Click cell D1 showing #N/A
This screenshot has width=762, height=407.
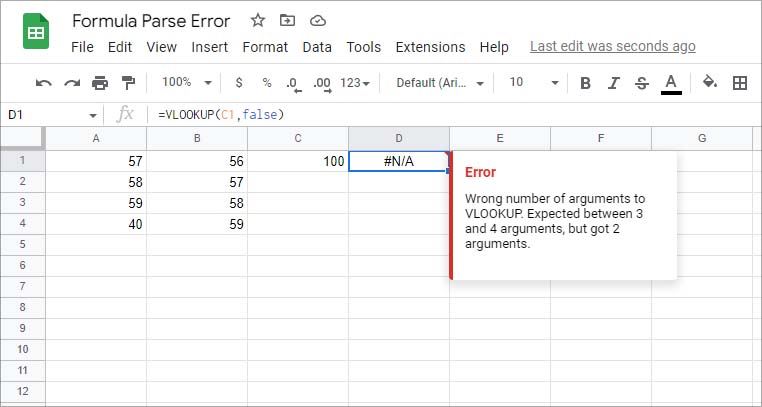[x=399, y=161]
